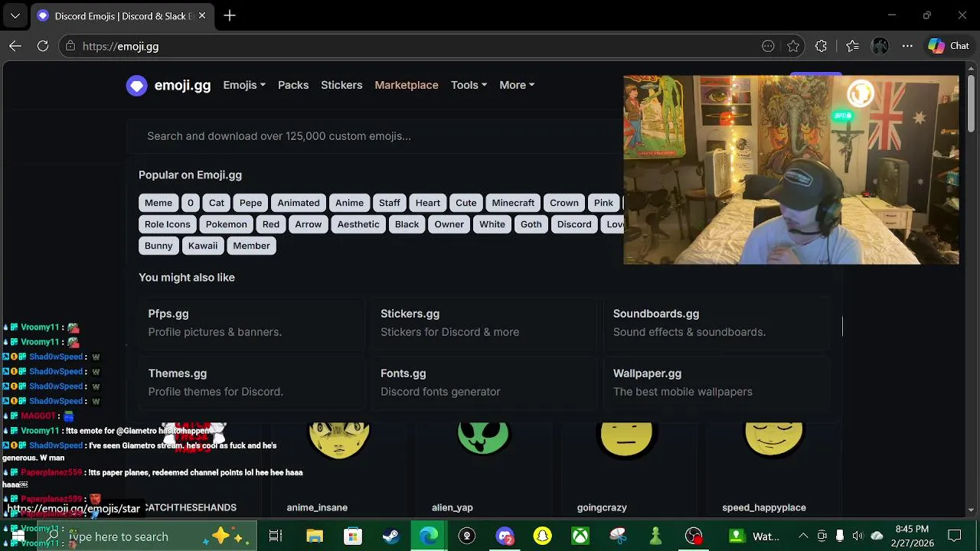Open the chess pawn app on taskbar
Image resolution: width=980 pixels, height=551 pixels.
(x=655, y=536)
